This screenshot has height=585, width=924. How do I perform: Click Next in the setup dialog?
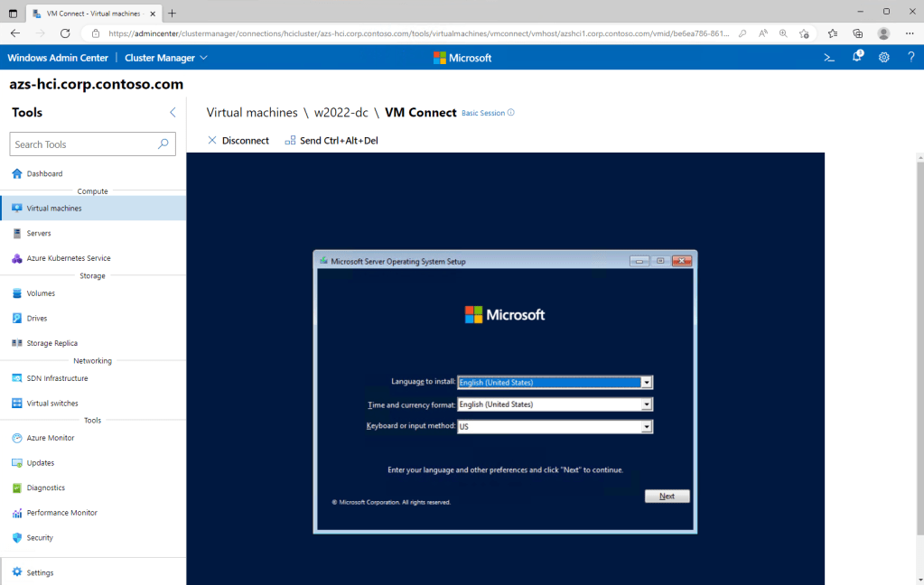pyautogui.click(x=667, y=497)
